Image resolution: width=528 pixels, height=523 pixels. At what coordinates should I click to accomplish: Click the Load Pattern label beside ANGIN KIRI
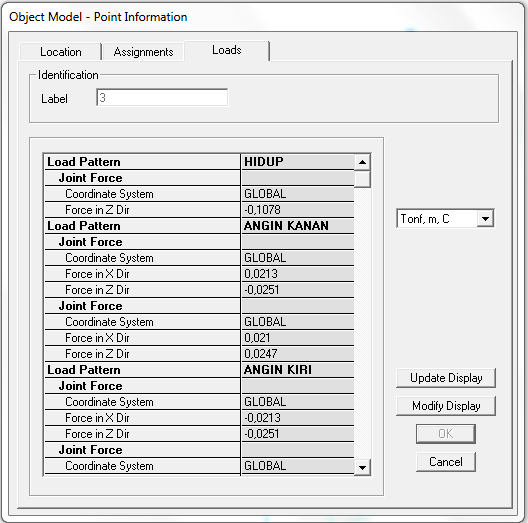[84, 370]
